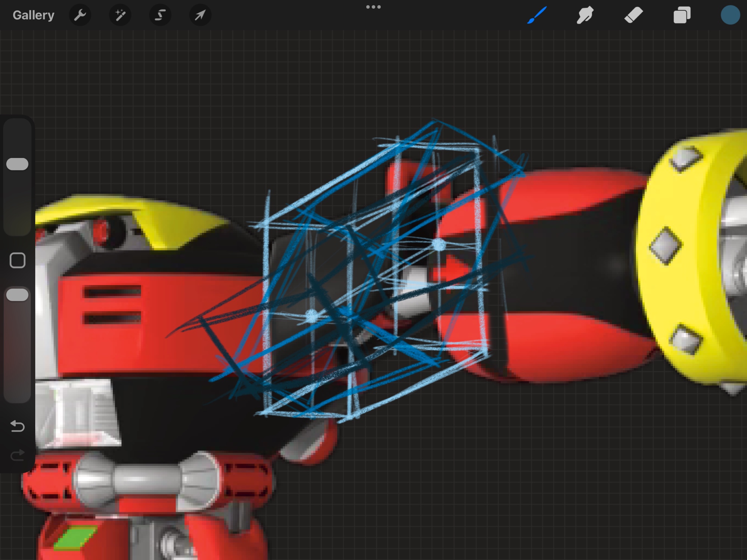This screenshot has width=747, height=560.
Task: Redo the last undone action
Action: pos(18,455)
